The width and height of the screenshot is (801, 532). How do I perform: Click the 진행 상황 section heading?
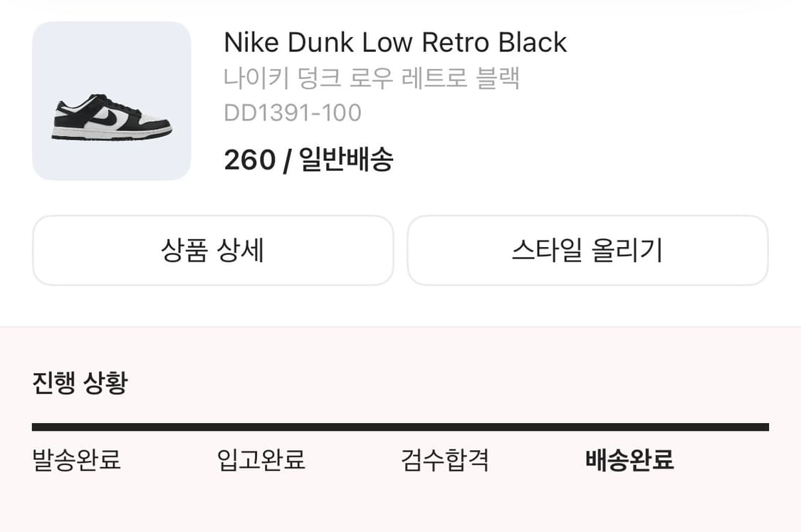tap(80, 383)
